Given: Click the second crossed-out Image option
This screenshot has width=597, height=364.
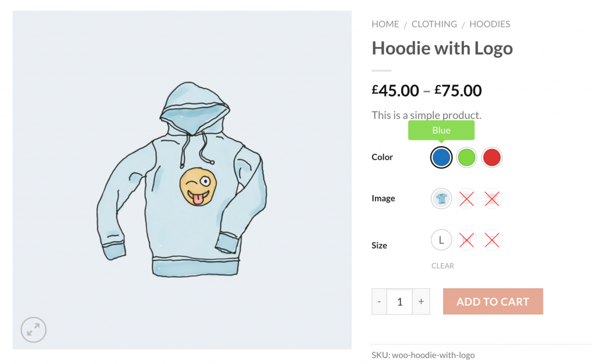Looking at the screenshot, I should click(466, 199).
